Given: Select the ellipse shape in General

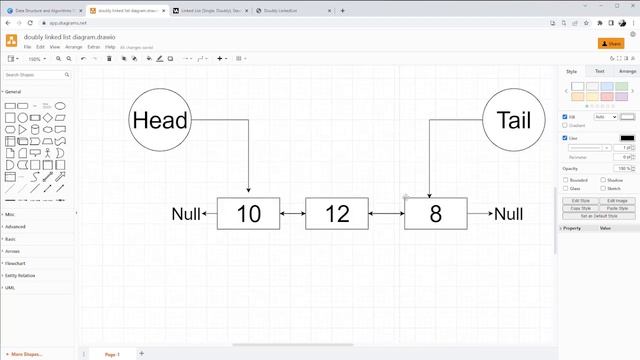Looking at the screenshot, I should click(60, 106).
